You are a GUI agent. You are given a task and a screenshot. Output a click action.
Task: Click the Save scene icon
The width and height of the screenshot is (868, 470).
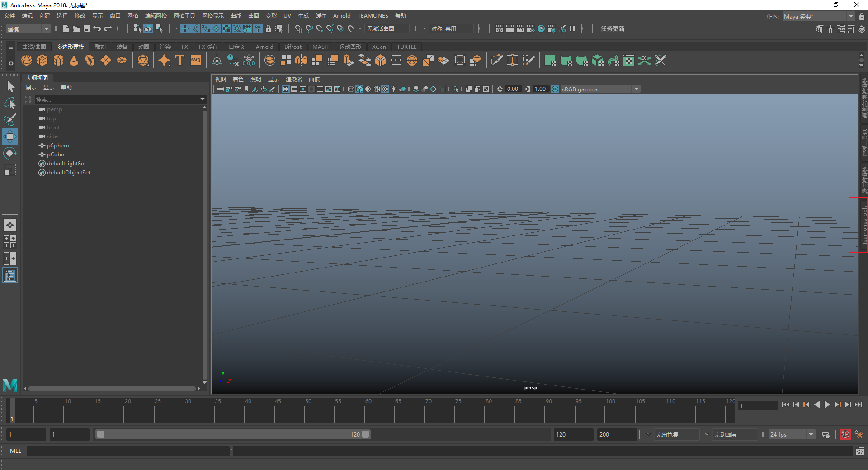pos(87,28)
